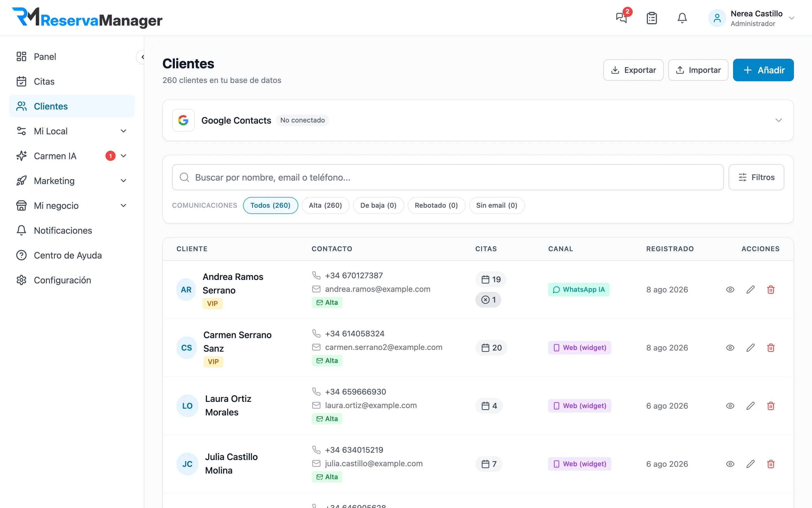
Task: Click the ReservaManager logo
Action: 87,17
